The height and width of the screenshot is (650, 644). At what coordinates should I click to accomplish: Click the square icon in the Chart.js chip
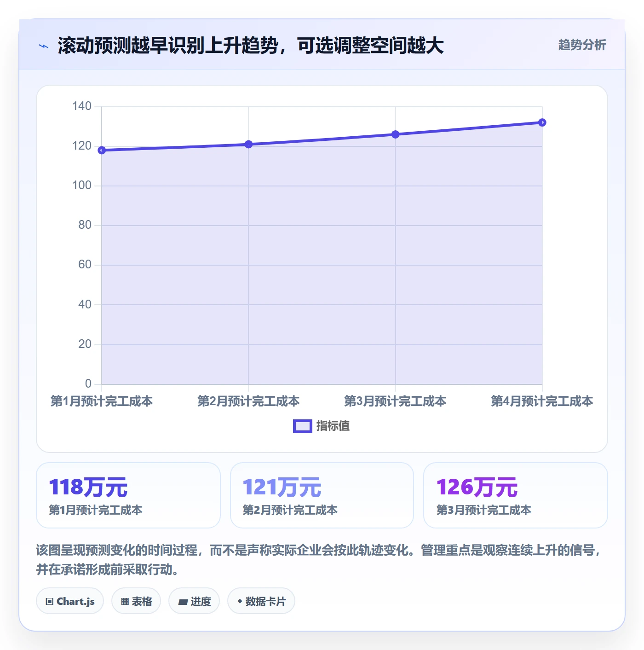point(50,601)
